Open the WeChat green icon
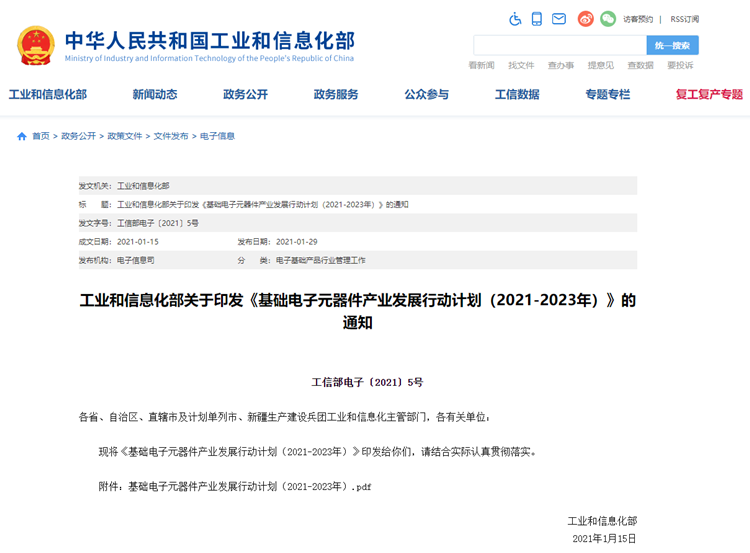The height and width of the screenshot is (553, 750). click(607, 19)
